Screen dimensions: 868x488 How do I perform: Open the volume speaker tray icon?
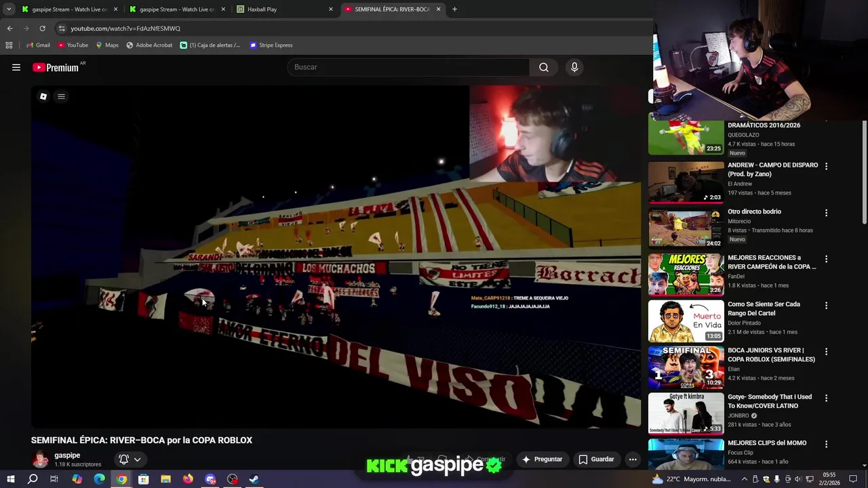pyautogui.click(x=797, y=479)
